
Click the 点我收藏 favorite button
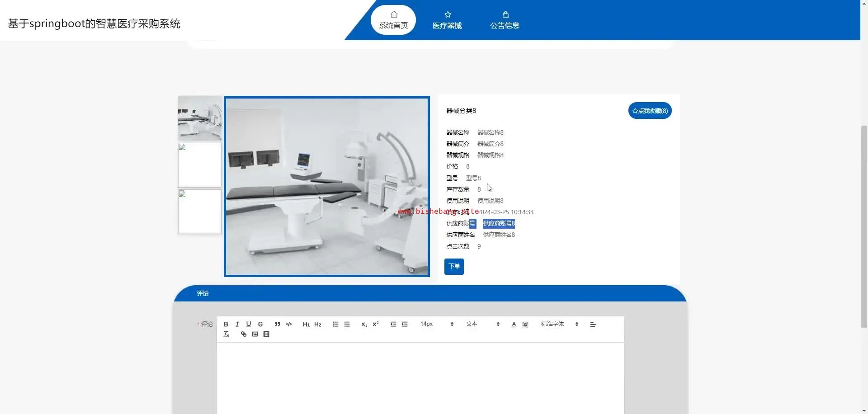tap(650, 111)
